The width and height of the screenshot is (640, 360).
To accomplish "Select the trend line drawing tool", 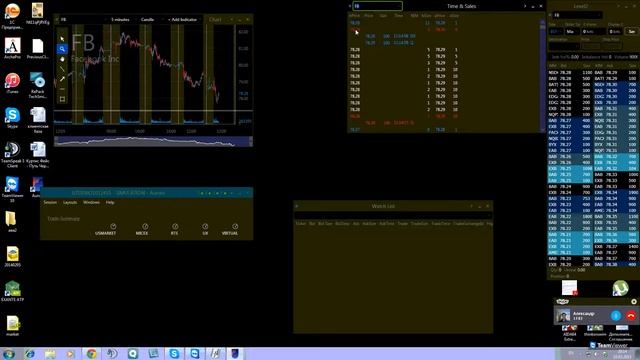I will (x=62, y=69).
